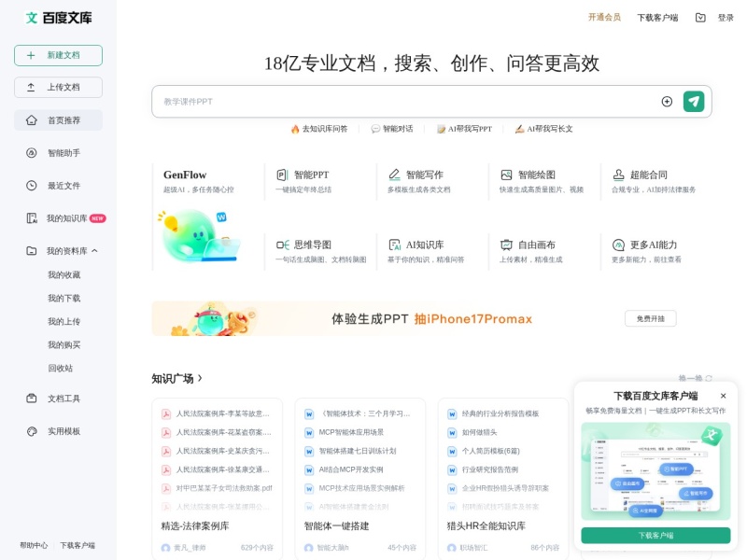Click the 更多AI能力 icon
747x560 pixels.
pyautogui.click(x=618, y=245)
